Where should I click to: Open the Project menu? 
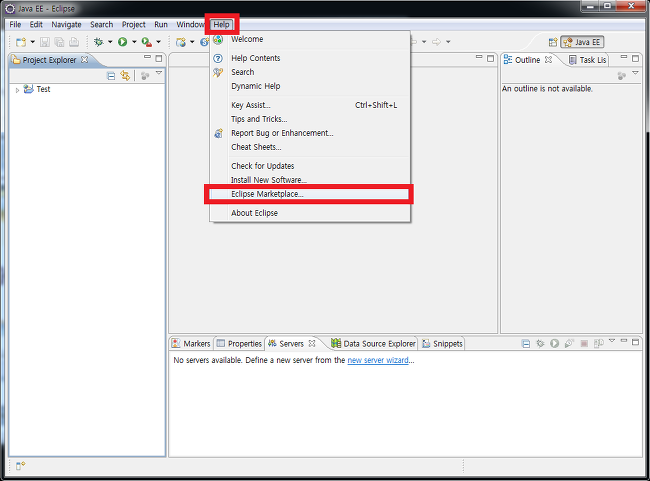[x=133, y=24]
